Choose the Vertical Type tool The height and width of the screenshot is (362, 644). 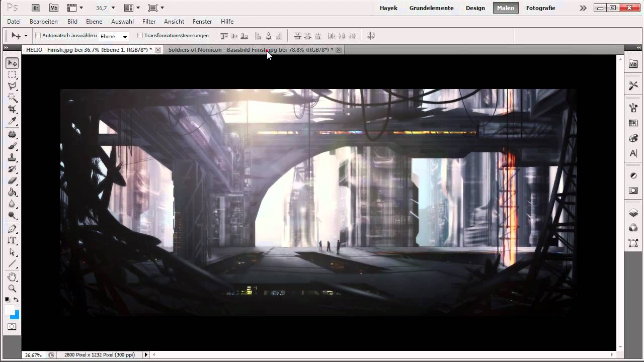[x=12, y=241]
